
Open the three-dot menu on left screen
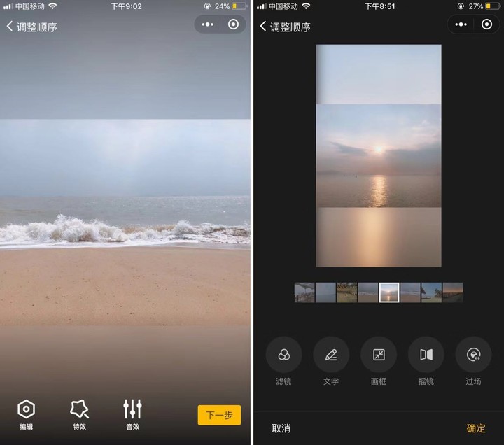coord(208,24)
